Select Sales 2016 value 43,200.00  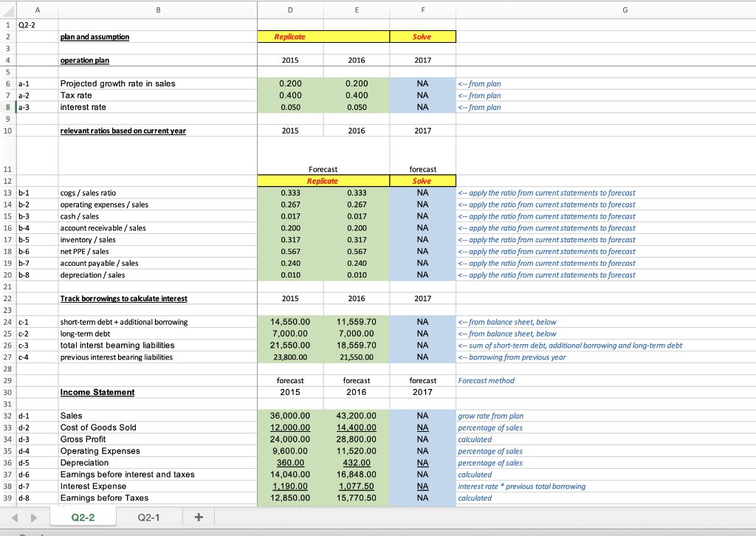357,416
